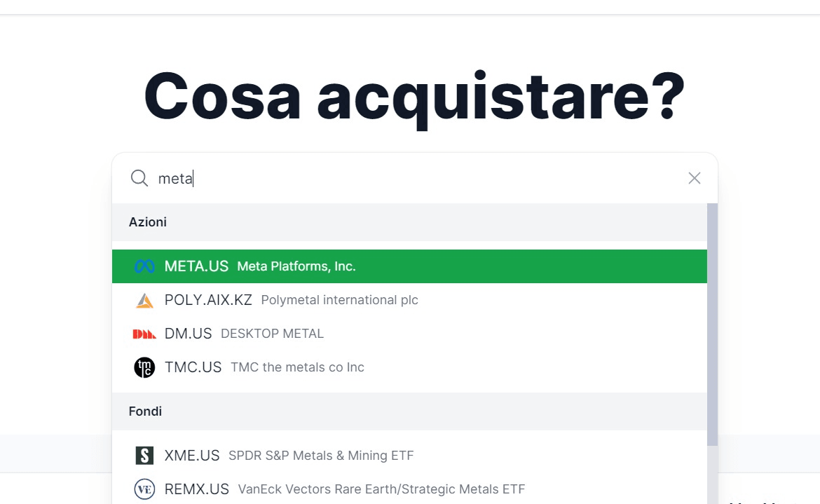
Task: Choose DM.US DESKTOP METAL from list
Action: (244, 334)
